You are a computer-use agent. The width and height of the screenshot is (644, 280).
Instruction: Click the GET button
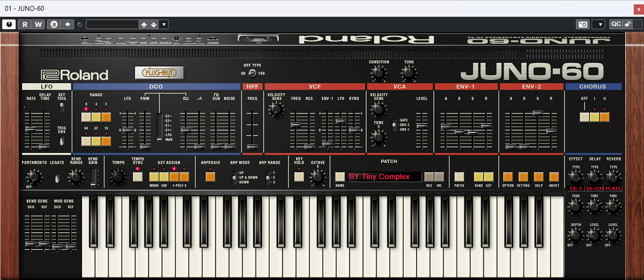click(x=488, y=177)
